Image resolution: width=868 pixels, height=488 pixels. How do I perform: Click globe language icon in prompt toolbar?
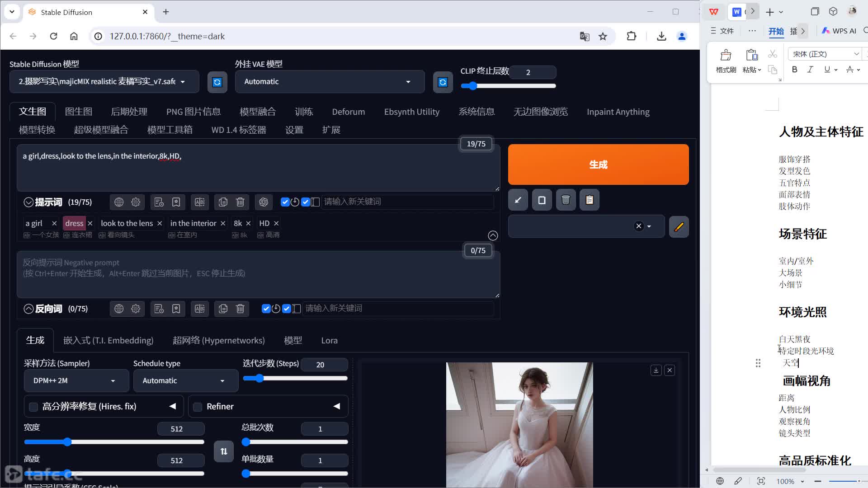coord(119,202)
